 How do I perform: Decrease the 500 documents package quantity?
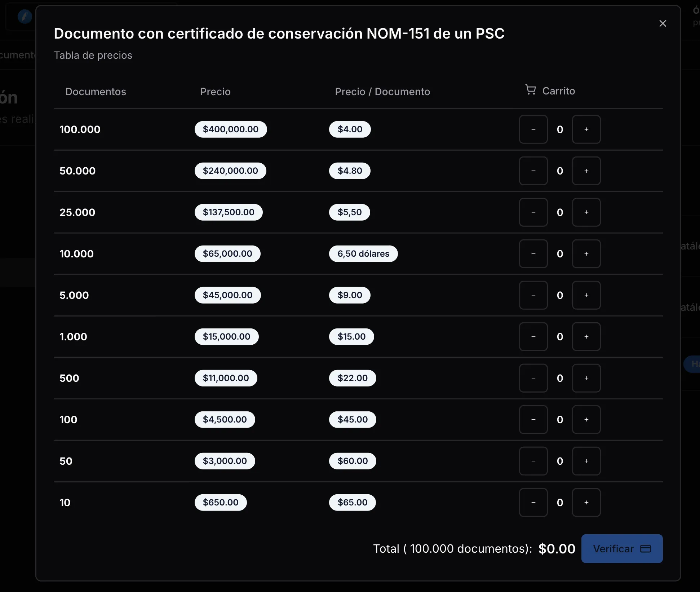point(533,378)
